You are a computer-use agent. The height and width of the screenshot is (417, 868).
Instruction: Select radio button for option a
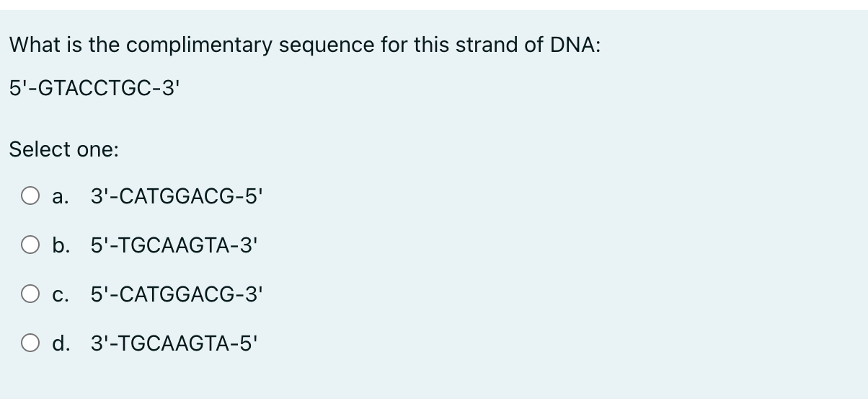(30, 196)
